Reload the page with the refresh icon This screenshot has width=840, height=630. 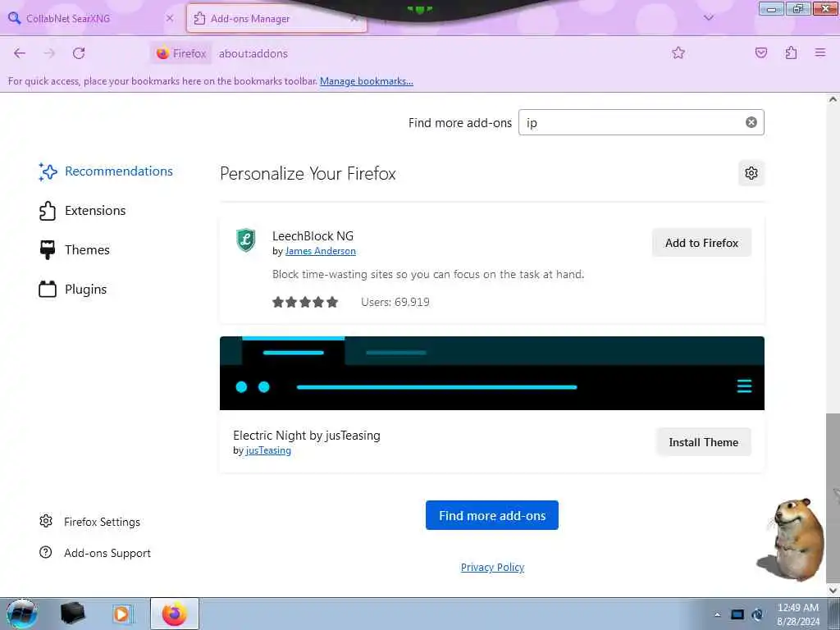point(79,53)
